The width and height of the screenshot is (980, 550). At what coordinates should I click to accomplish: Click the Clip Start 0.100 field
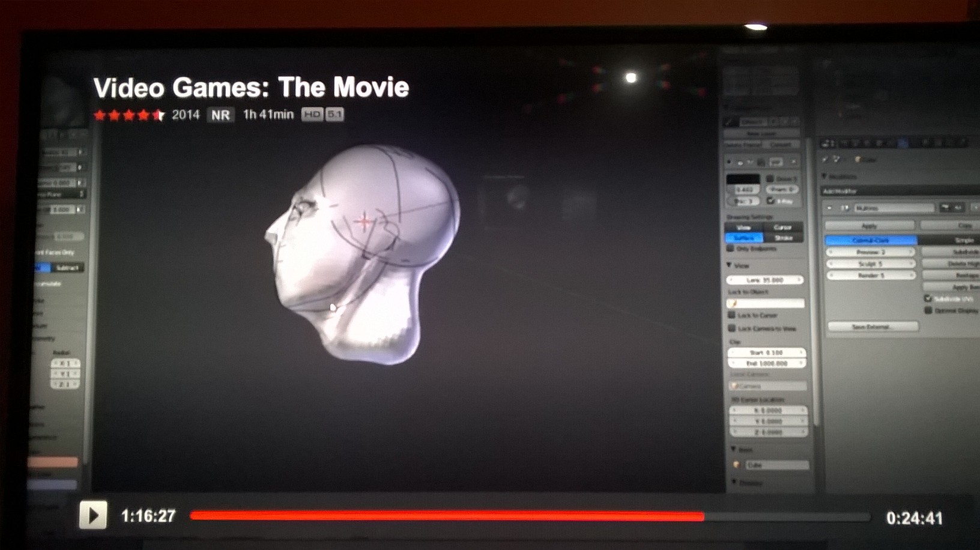pos(767,352)
